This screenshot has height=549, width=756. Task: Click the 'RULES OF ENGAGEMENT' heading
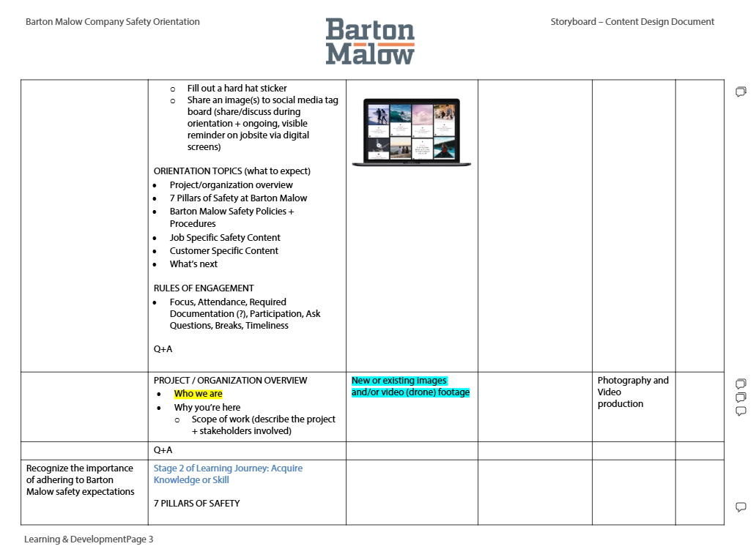[204, 288]
